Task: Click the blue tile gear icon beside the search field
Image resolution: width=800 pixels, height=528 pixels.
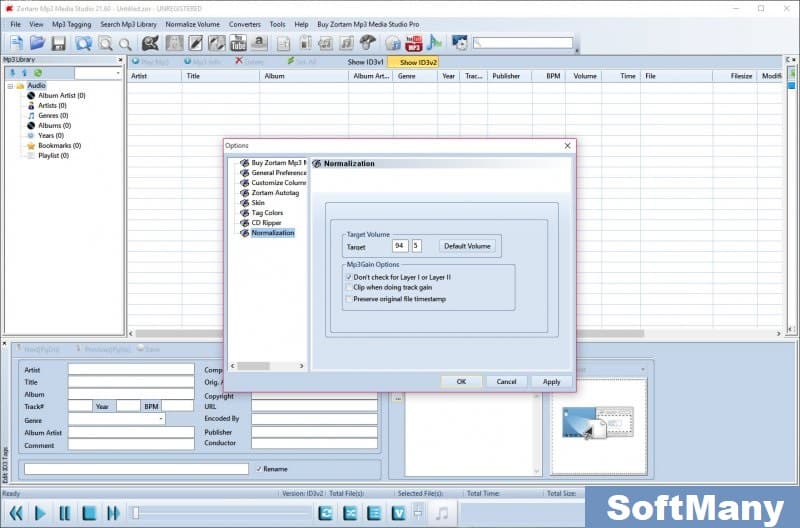Action: click(x=460, y=43)
